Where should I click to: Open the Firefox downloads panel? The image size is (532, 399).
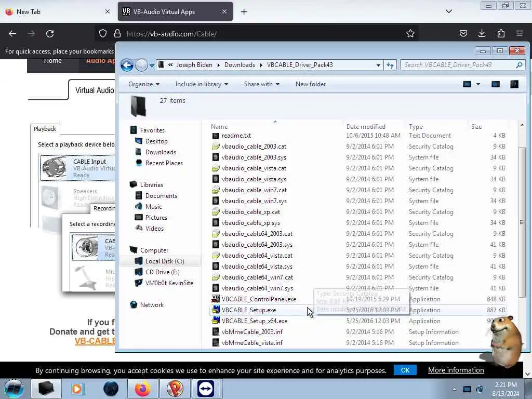click(482, 33)
